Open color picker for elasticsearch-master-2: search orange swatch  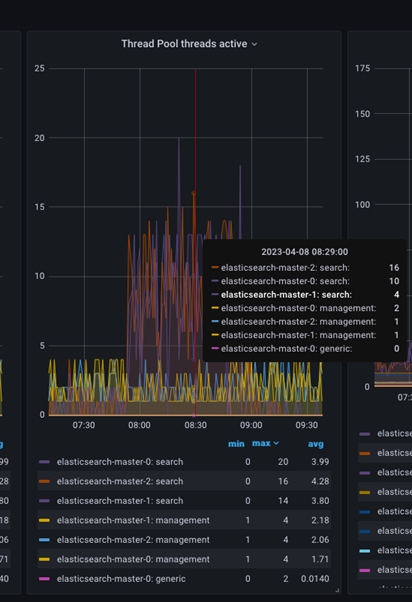point(45,481)
